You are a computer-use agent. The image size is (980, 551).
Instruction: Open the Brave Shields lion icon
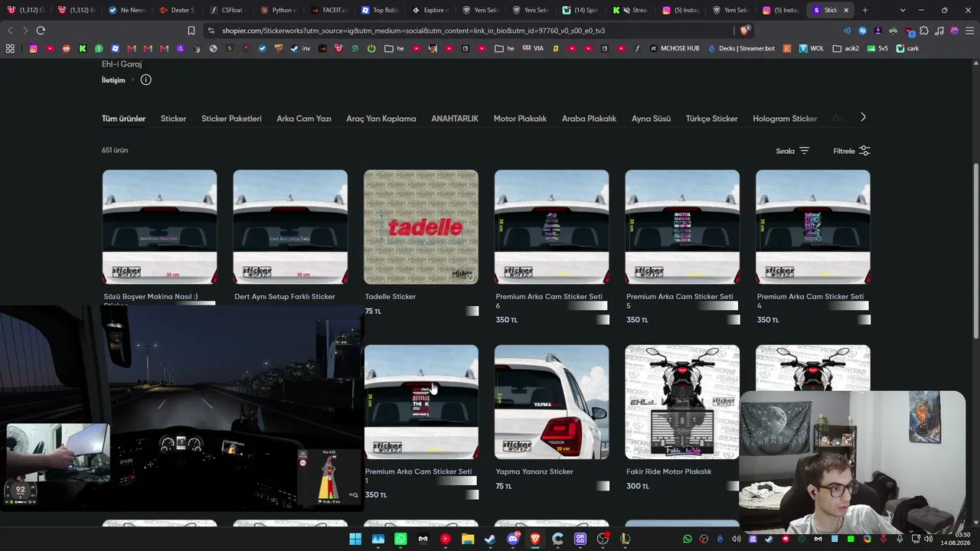click(x=745, y=31)
